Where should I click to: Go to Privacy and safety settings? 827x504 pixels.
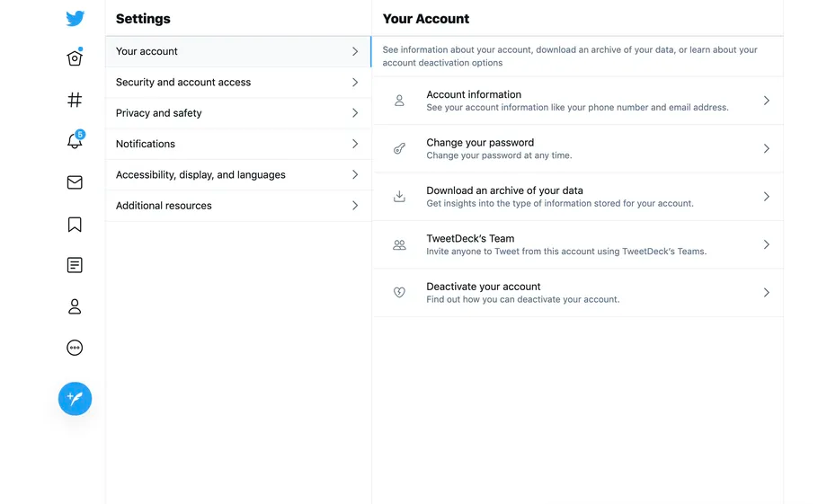pos(237,113)
